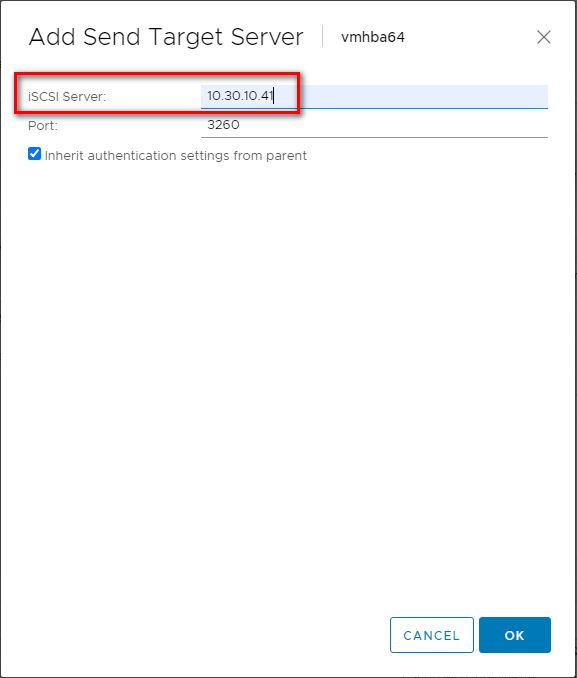Click the OK button to confirm

pos(515,635)
